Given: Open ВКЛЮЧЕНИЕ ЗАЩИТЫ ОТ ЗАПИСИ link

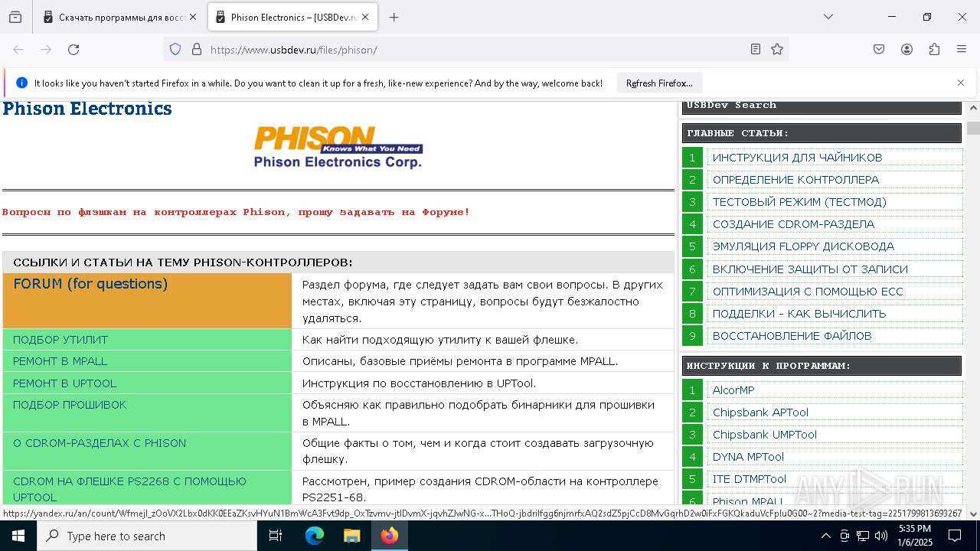Looking at the screenshot, I should click(810, 269).
